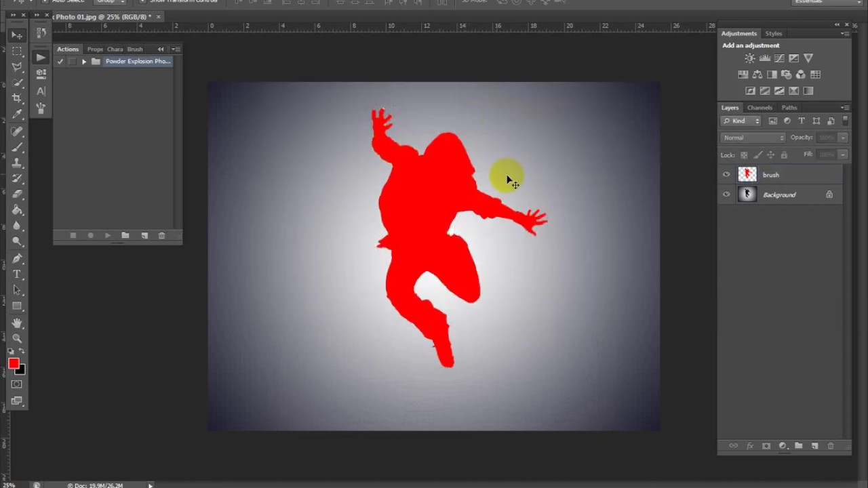Select the Path Selection tool

click(x=17, y=290)
